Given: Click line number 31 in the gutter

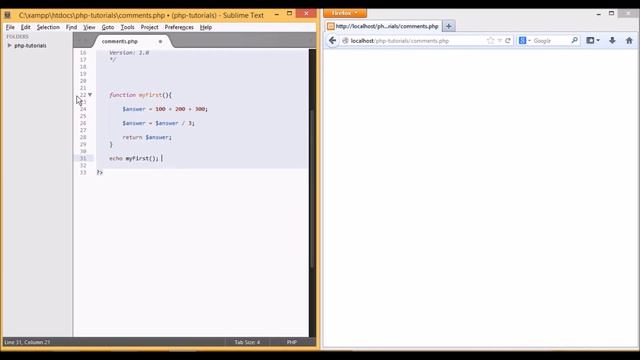Looking at the screenshot, I should pyautogui.click(x=83, y=158).
